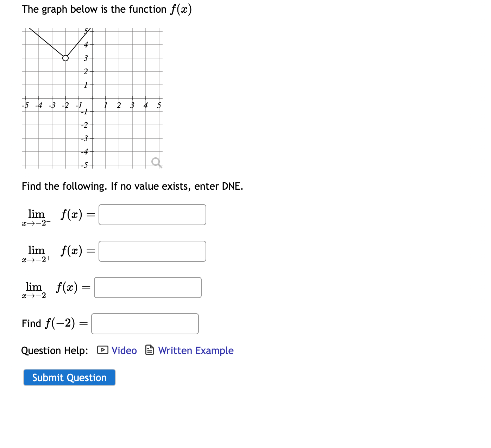Click the document icon for Written Example
Viewport: 491px width, 448px height.
[150, 350]
